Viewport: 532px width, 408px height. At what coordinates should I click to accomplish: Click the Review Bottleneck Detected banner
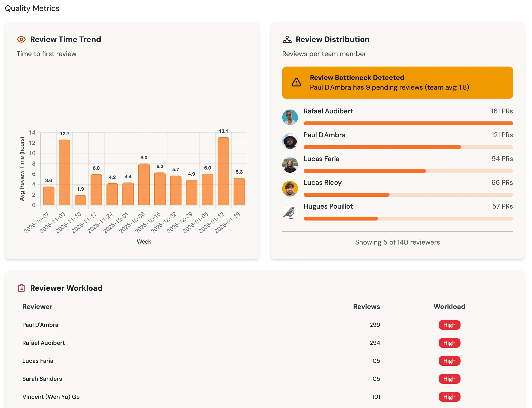pyautogui.click(x=397, y=83)
